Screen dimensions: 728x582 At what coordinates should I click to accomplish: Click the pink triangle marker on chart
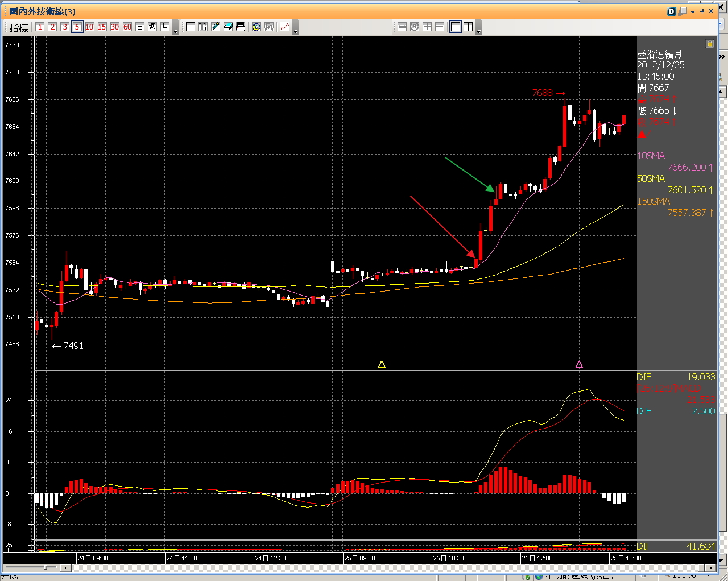579,364
